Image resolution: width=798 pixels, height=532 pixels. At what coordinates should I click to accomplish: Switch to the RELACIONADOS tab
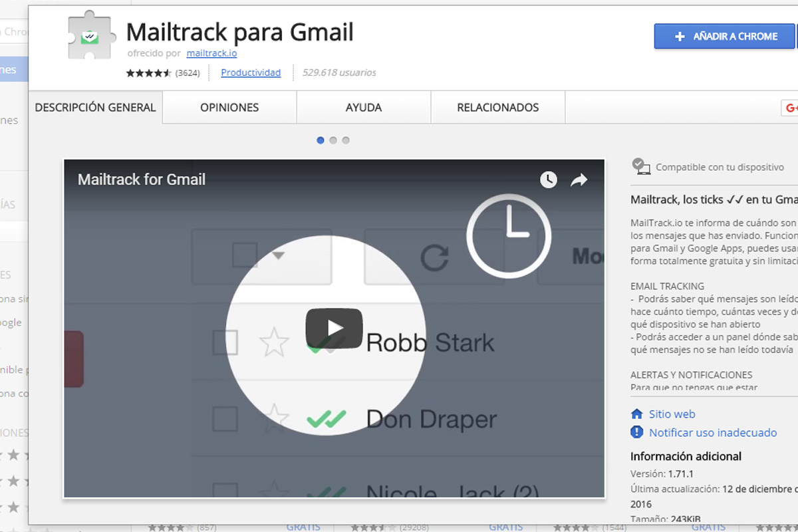[497, 107]
